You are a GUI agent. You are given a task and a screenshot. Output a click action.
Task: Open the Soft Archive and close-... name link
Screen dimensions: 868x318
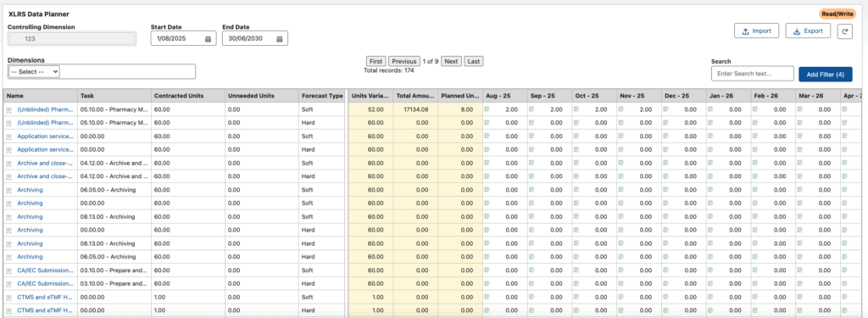(45, 164)
